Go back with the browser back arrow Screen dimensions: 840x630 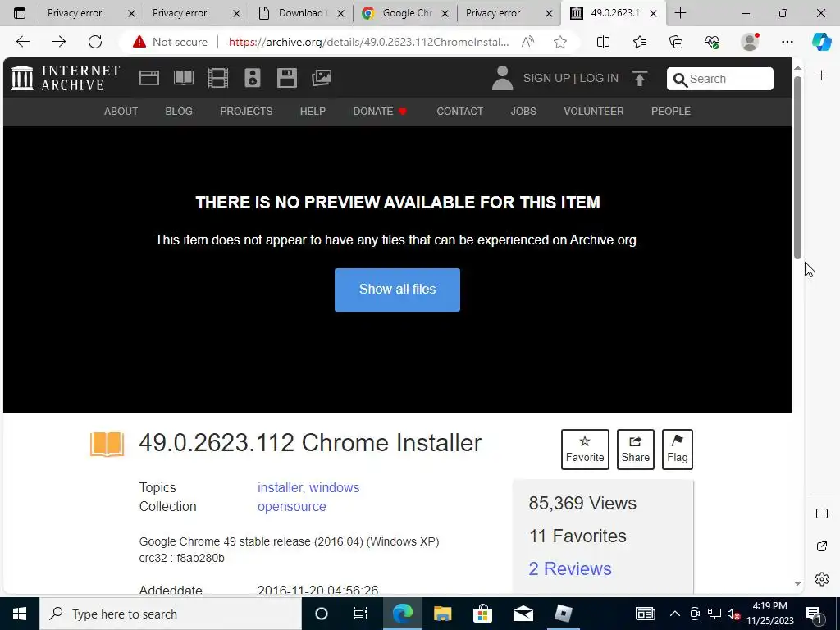tap(23, 42)
